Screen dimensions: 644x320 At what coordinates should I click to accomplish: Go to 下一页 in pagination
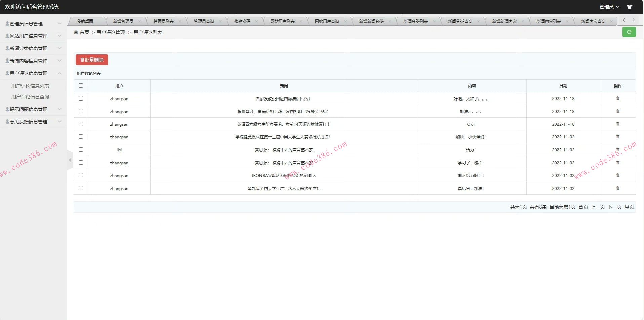pyautogui.click(x=614, y=207)
